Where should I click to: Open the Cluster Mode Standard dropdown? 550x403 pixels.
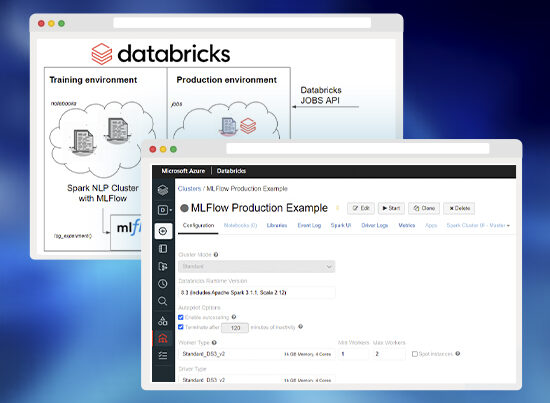(x=257, y=267)
